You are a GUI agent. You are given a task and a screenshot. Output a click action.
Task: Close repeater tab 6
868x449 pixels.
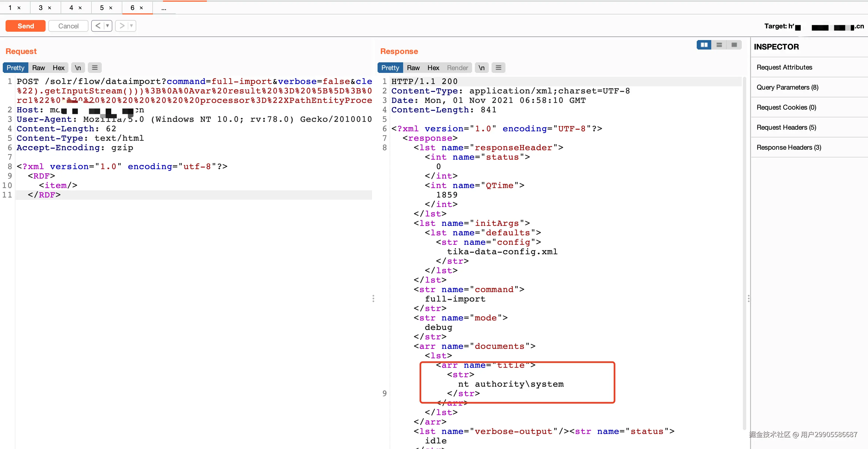tap(142, 8)
